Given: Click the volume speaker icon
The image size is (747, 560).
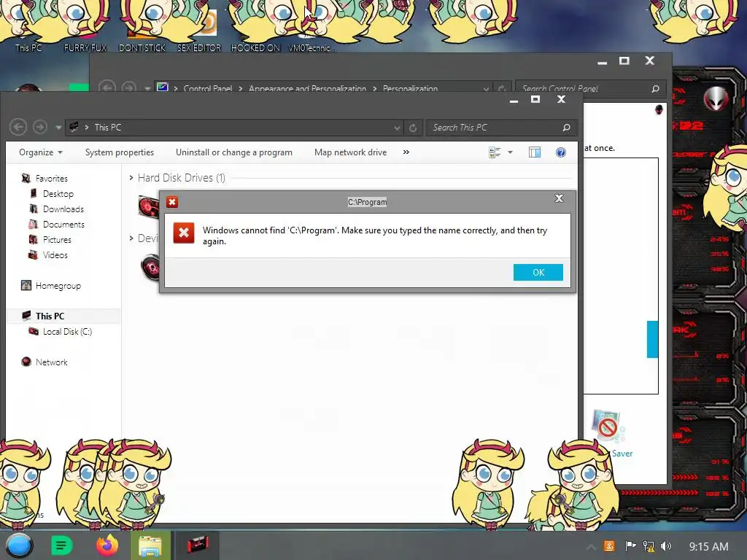Looking at the screenshot, I should click(666, 546).
